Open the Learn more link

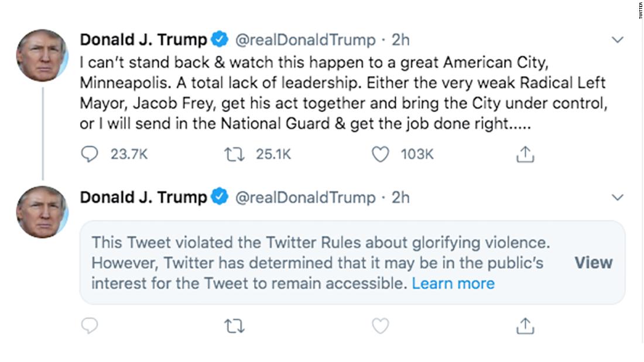point(453,284)
